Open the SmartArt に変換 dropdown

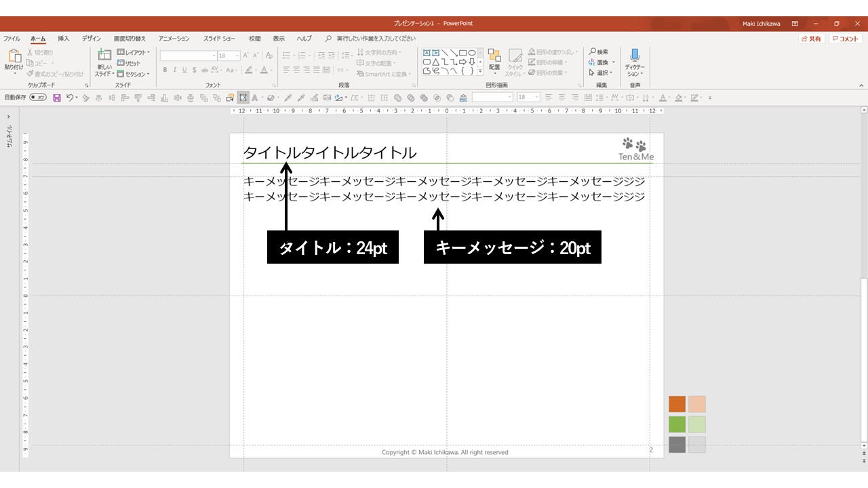click(383, 74)
